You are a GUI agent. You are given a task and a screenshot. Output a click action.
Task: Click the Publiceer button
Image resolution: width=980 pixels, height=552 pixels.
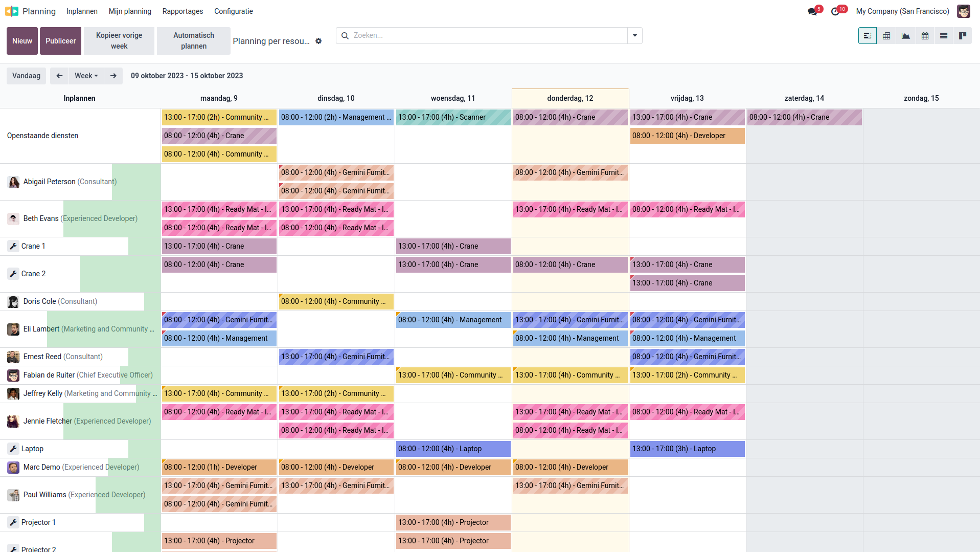pyautogui.click(x=60, y=40)
